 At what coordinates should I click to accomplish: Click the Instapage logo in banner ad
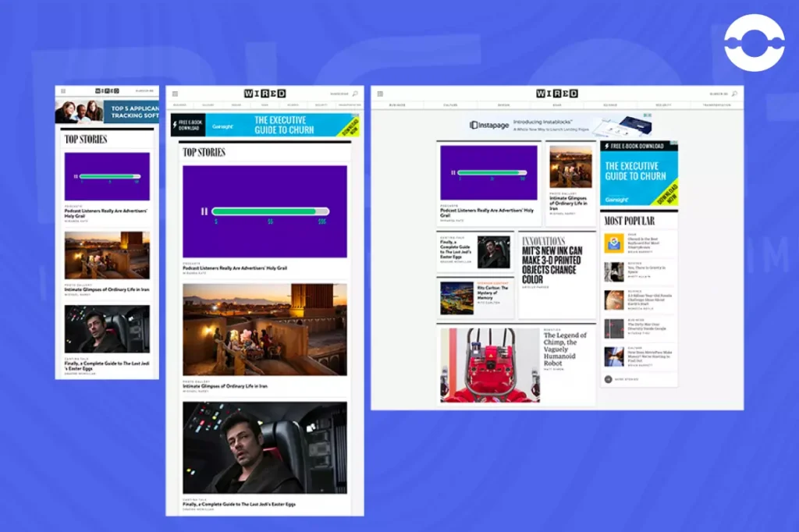coord(489,125)
